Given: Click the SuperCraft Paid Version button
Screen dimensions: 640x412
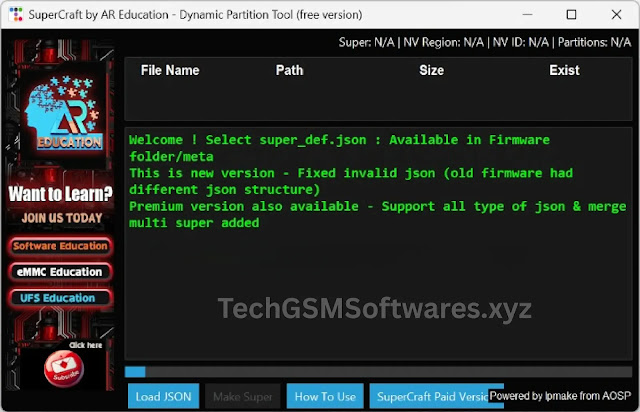Looking at the screenshot, I should click(430, 396).
